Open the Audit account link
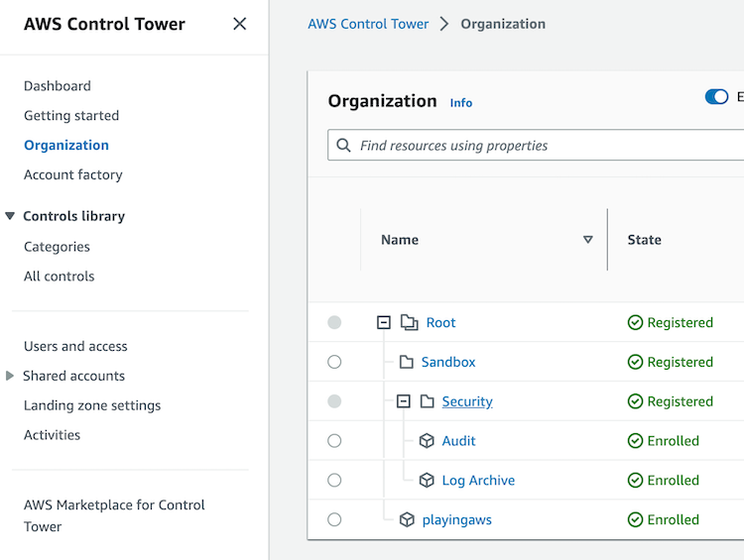The image size is (744, 560). 459,441
